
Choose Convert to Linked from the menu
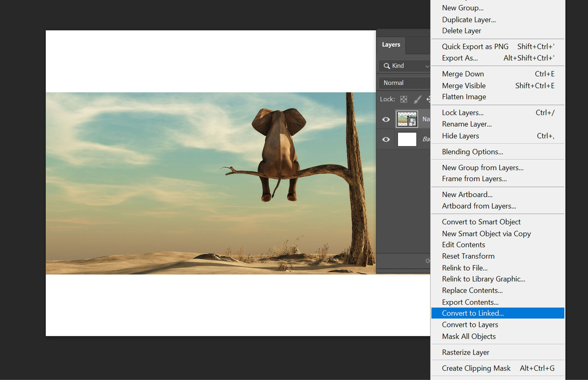[x=473, y=313]
